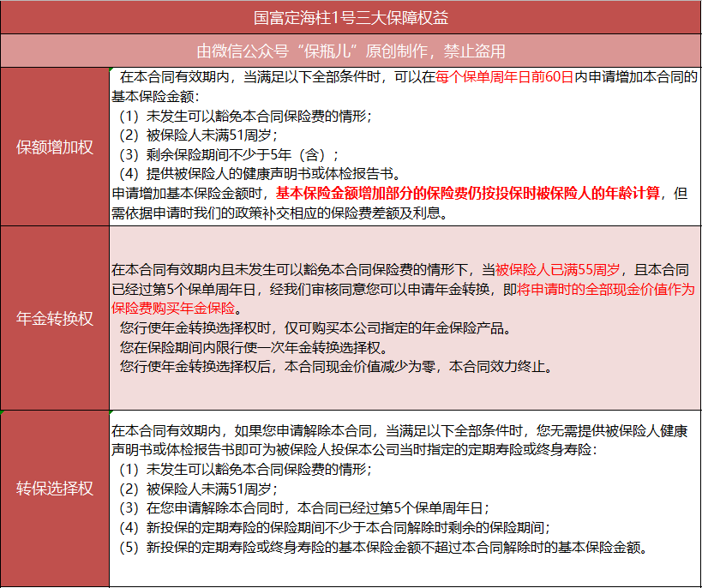
Task: Click the line '(4) 提供被保险人的健康声明书或体检报告书'
Action: [x=260, y=174]
